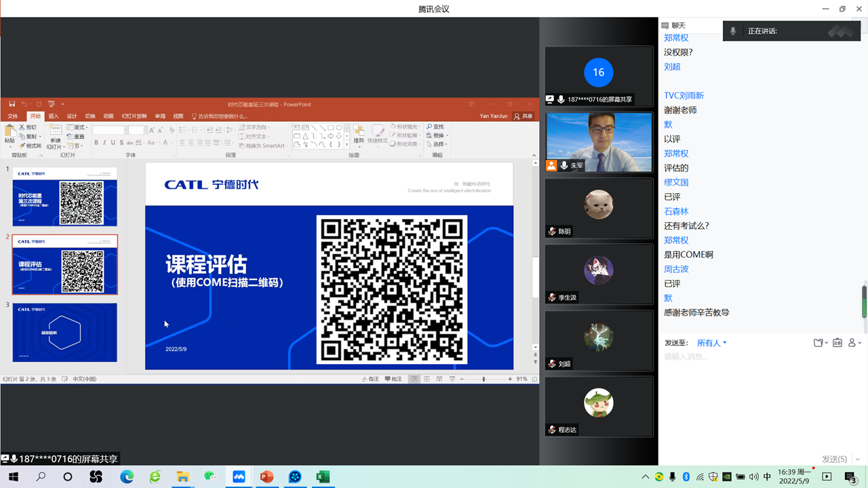Click the New Slide (新建幻灯片) icon

pos(55,129)
